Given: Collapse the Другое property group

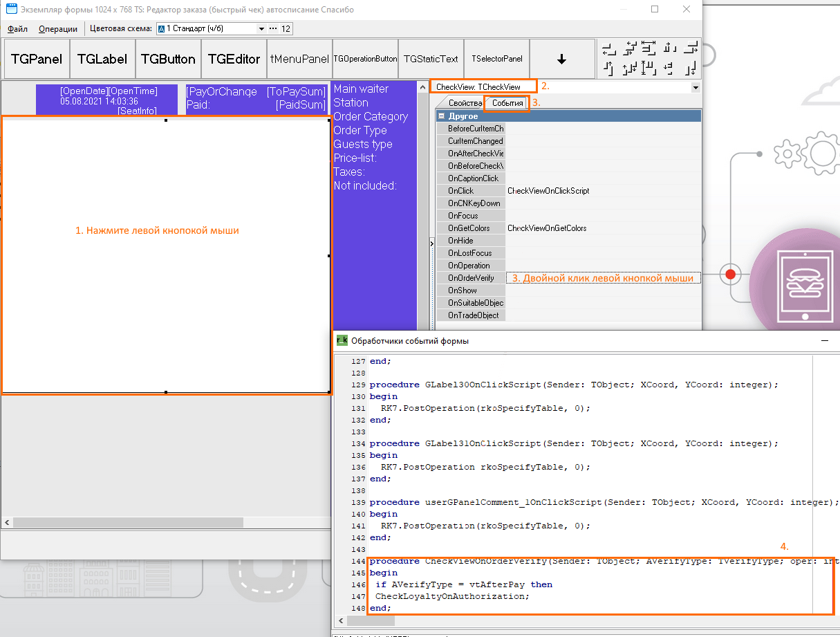Looking at the screenshot, I should [442, 116].
